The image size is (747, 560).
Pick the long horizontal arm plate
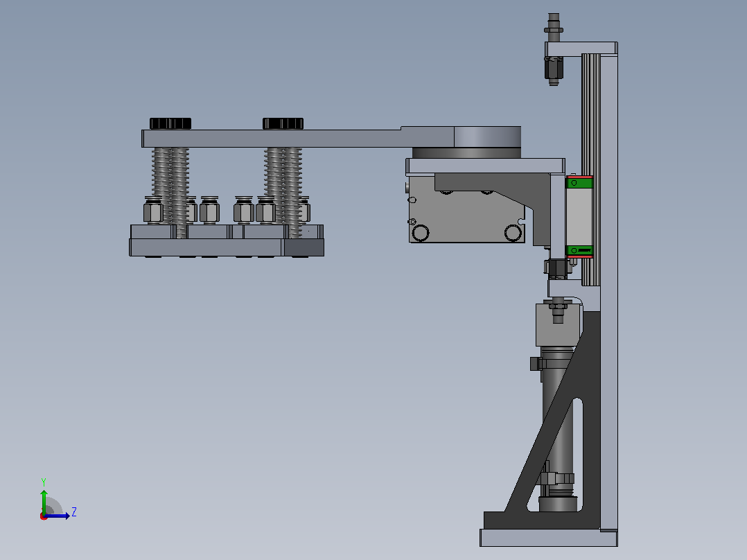pos(298,138)
